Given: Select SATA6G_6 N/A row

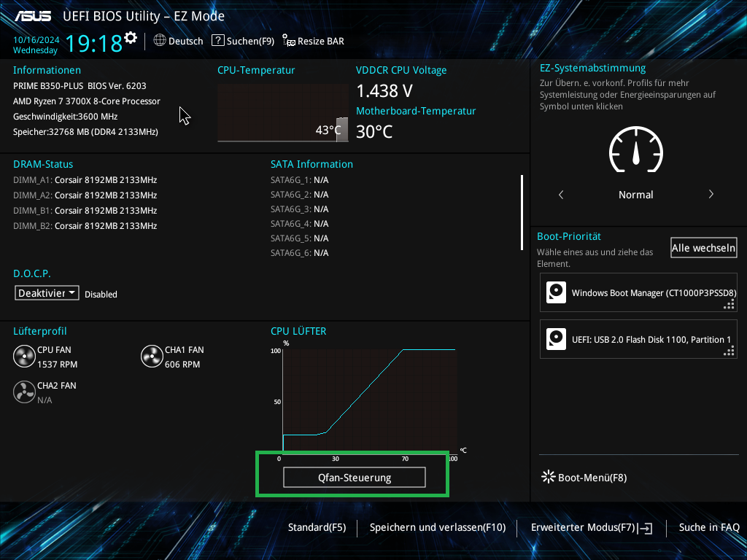Looking at the screenshot, I should tap(299, 253).
